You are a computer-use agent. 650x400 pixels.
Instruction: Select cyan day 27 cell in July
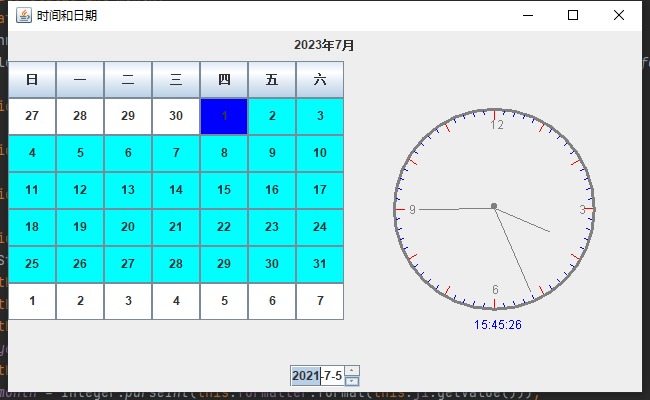pyautogui.click(x=128, y=264)
